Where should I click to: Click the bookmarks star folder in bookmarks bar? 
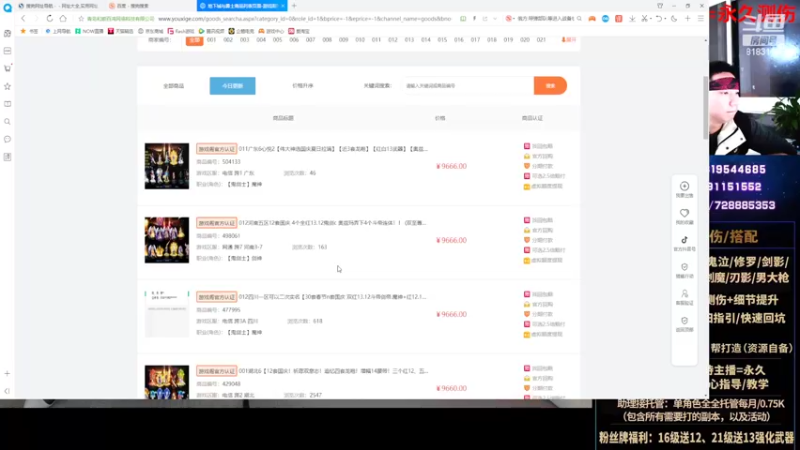[x=29, y=31]
